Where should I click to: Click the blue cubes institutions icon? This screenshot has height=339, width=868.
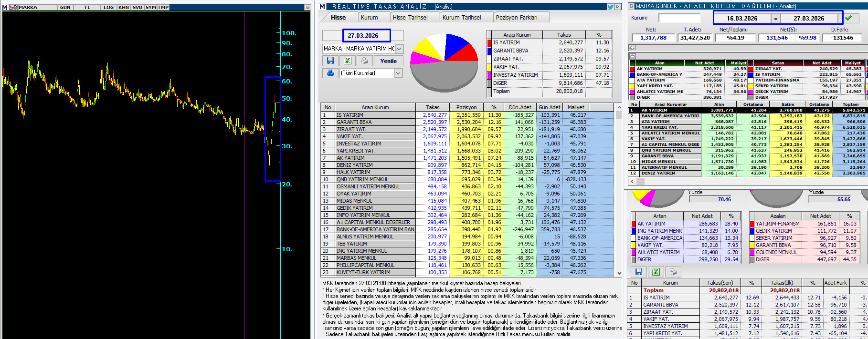click(x=330, y=73)
